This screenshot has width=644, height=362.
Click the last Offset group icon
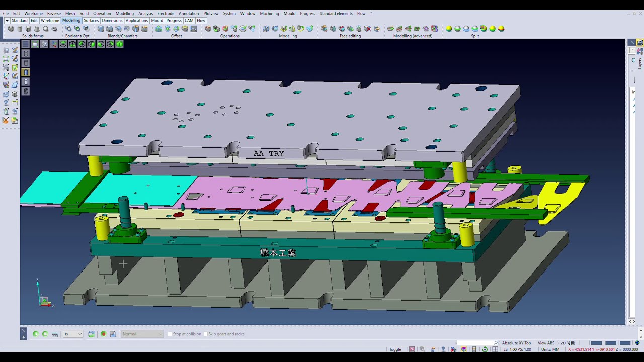(x=193, y=29)
